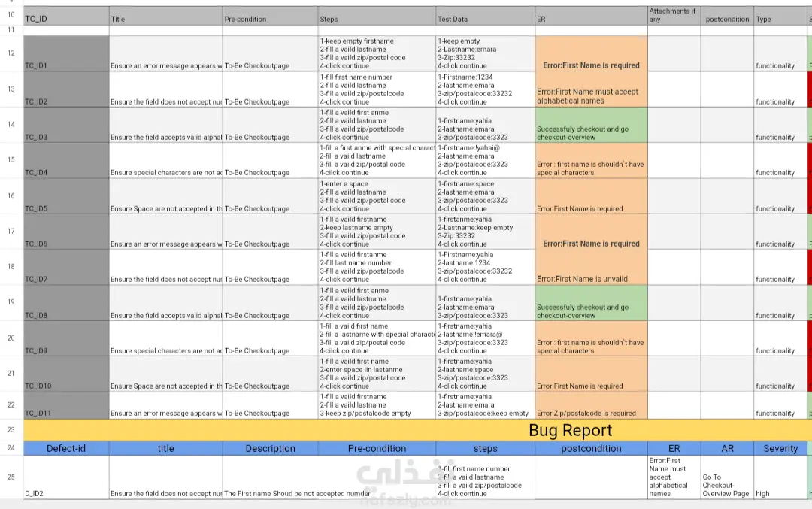Viewport: 812px width, 509px height.
Task: Select the row 25 number header
Action: pos(11,477)
